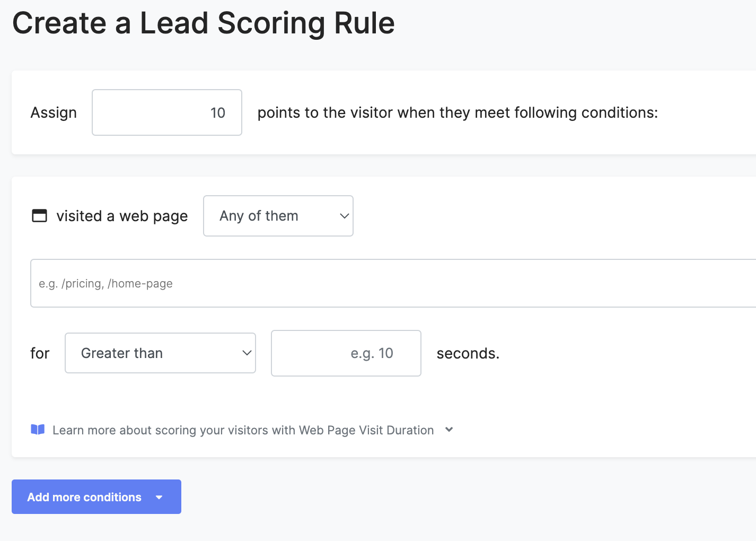Open Learn more about scoring visitors link
Viewport: 756px width, 541px height.
click(x=243, y=430)
